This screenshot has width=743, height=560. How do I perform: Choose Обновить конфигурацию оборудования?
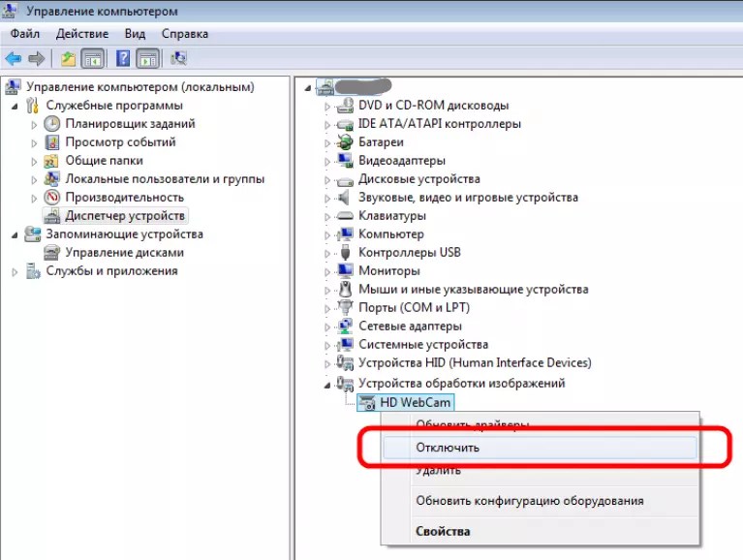540,501
